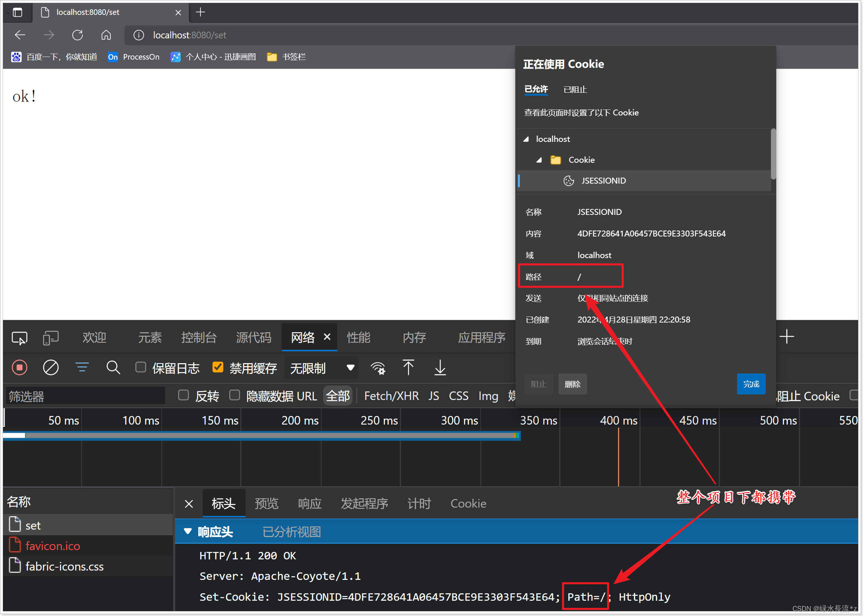863x616 pixels.
Task: Close the 网络 tab in DevTools
Action: (x=327, y=337)
